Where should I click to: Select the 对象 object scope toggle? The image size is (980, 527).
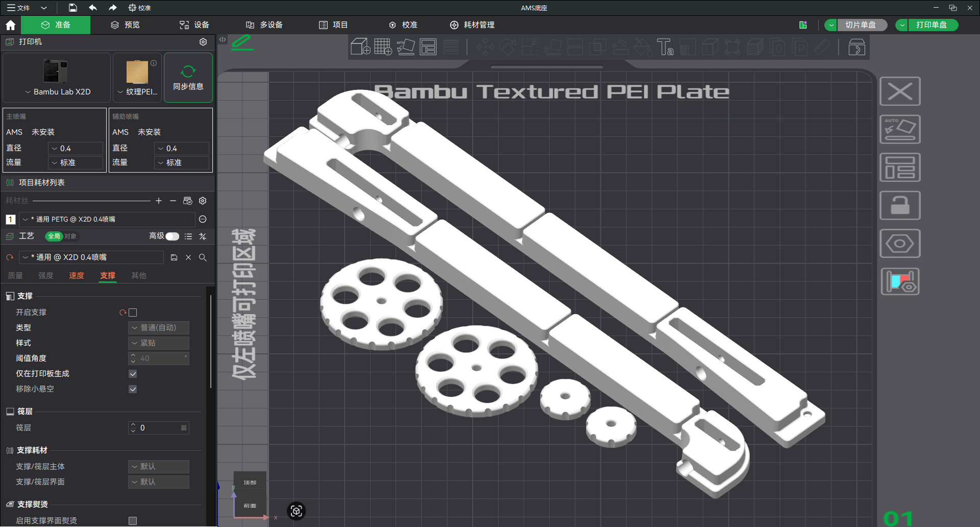point(70,236)
